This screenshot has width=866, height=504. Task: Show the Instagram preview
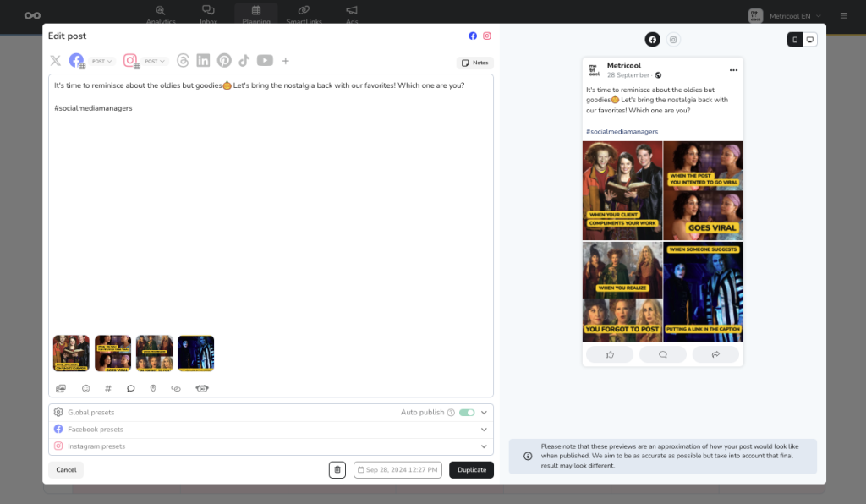673,39
